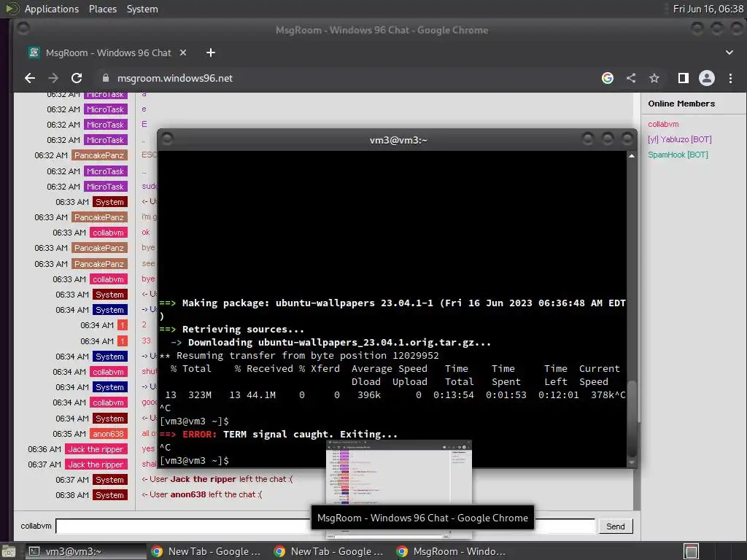Click anon638 username tag
Screen dimensions: 747x560
tap(108, 434)
